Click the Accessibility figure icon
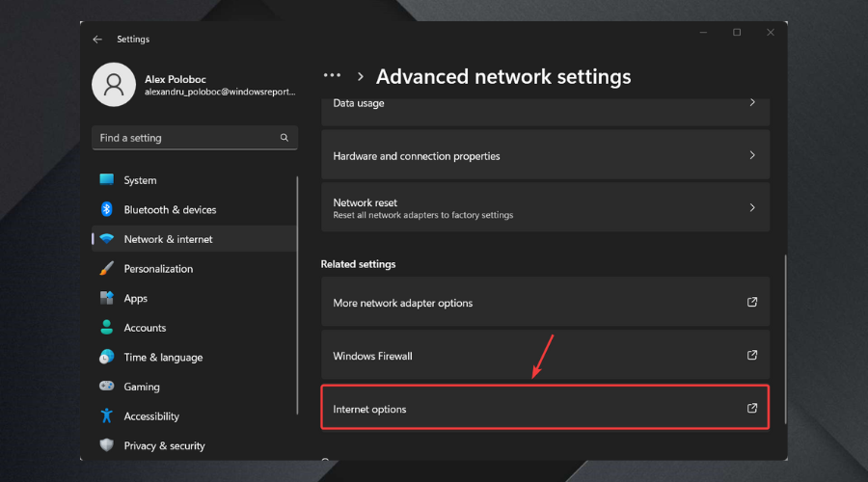 [106, 416]
